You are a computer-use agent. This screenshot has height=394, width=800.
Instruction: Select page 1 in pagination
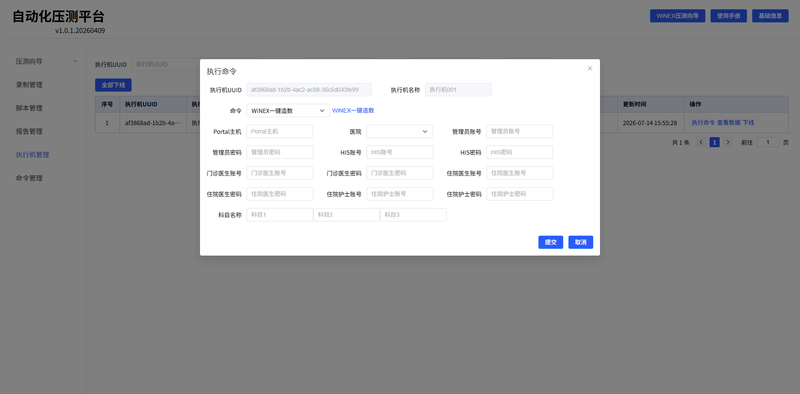(714, 142)
